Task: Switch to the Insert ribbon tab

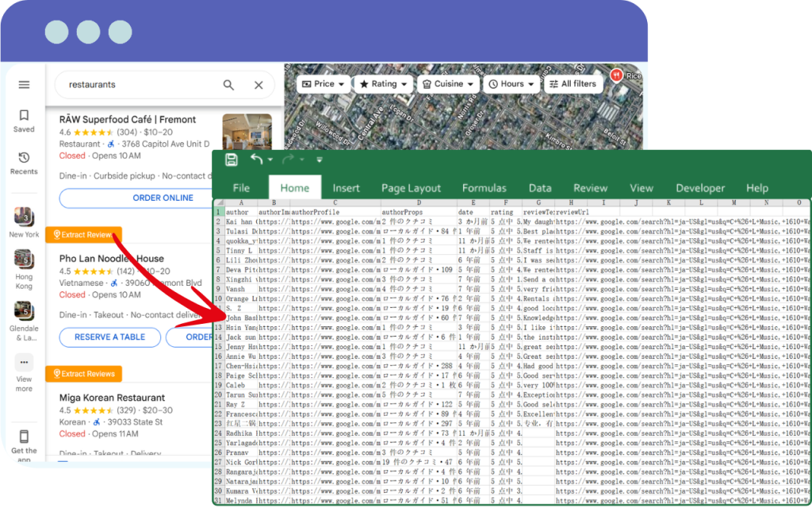Action: 347,188
